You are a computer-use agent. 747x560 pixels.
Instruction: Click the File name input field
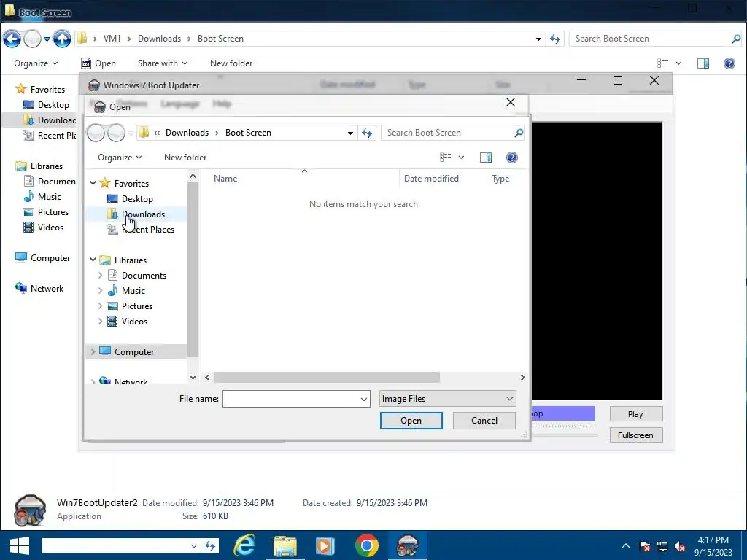pos(290,399)
